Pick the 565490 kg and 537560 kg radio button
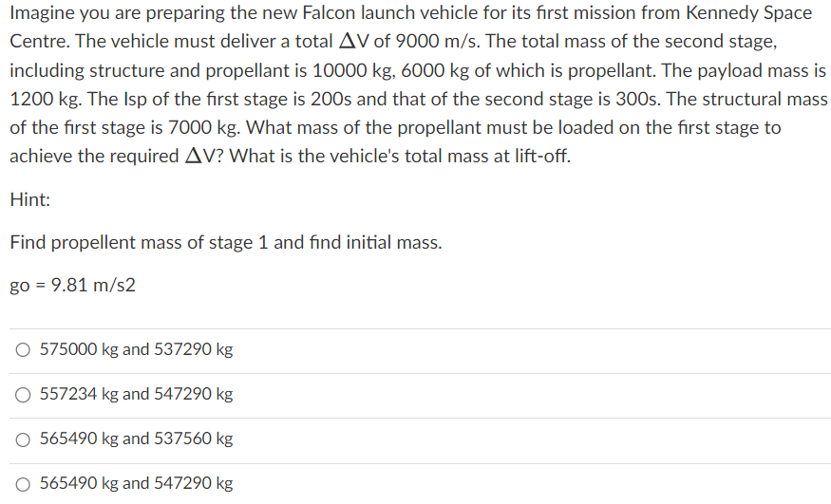831x504 pixels. 23,440
